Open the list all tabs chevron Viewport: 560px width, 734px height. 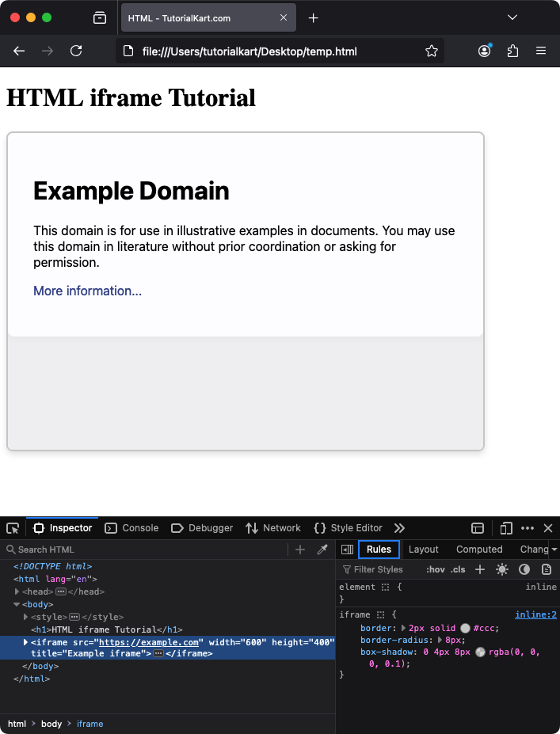coord(512,17)
